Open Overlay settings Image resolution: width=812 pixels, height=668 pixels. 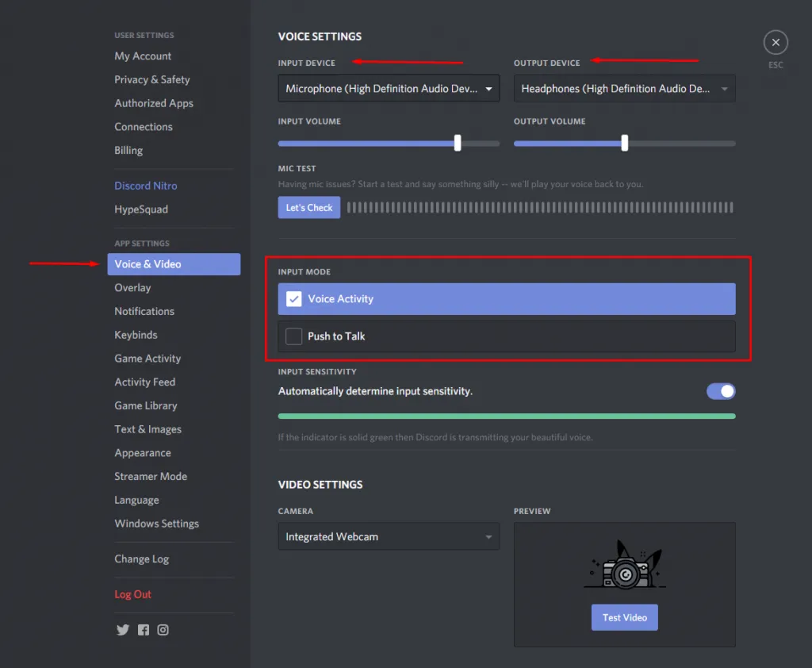(132, 288)
